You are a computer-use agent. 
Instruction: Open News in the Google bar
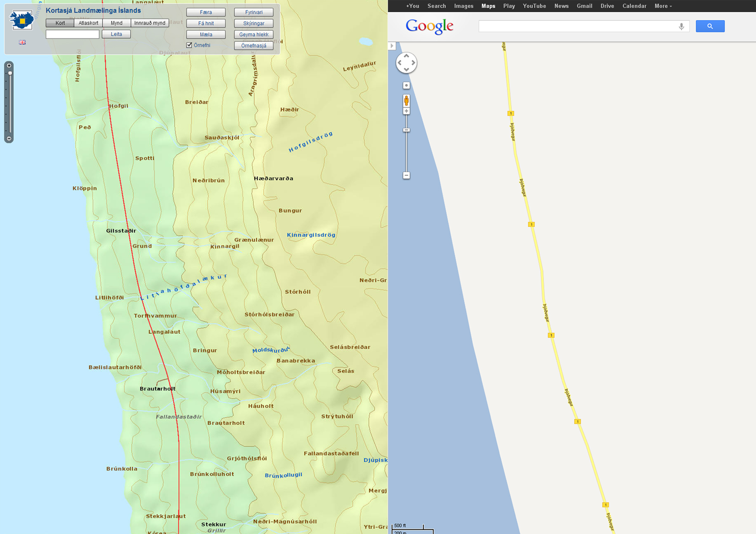click(562, 6)
